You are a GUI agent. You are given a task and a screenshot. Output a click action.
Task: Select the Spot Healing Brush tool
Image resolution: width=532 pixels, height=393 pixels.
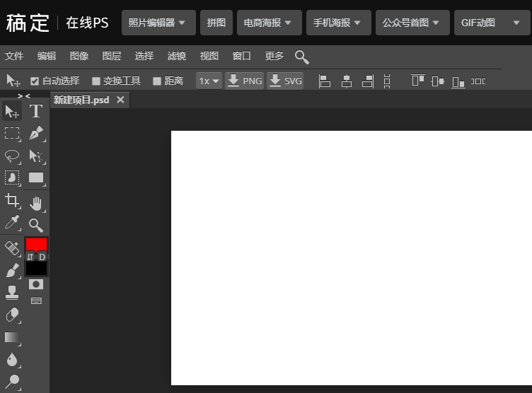tap(12, 248)
